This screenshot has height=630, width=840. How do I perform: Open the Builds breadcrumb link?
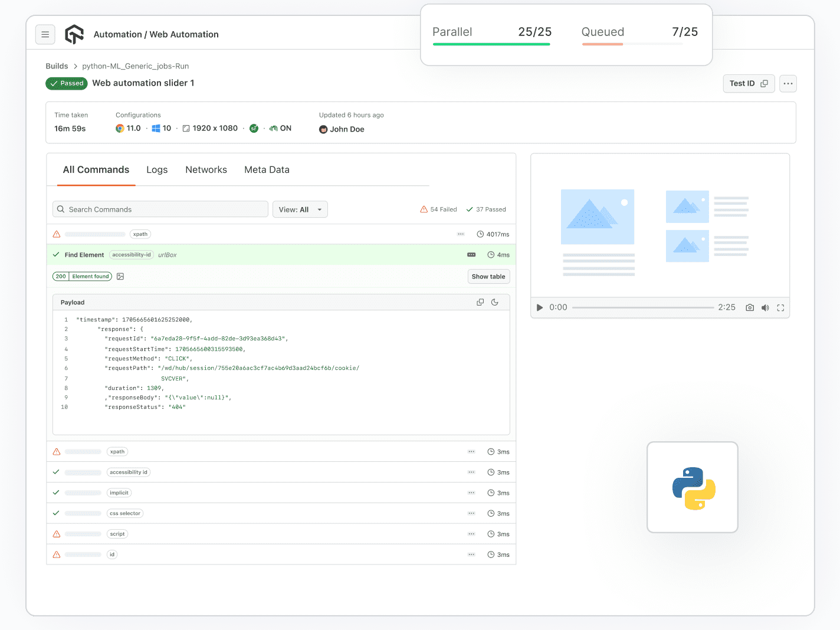[x=57, y=66]
